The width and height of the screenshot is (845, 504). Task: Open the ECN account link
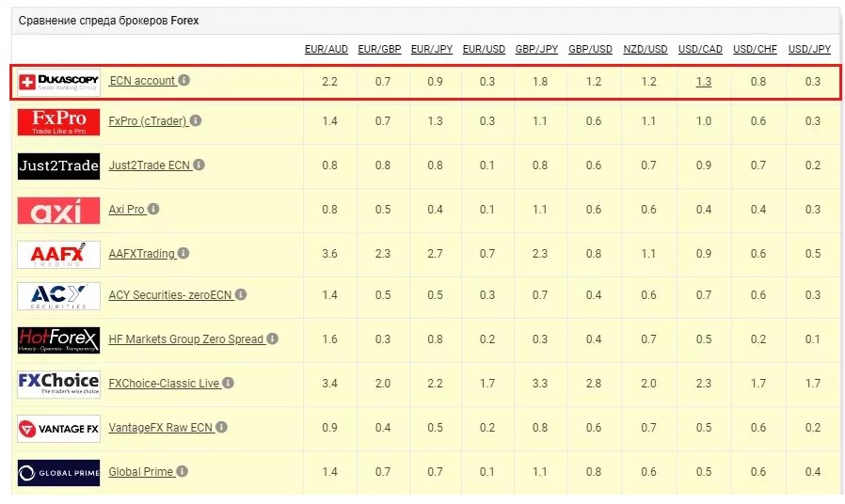[142, 81]
